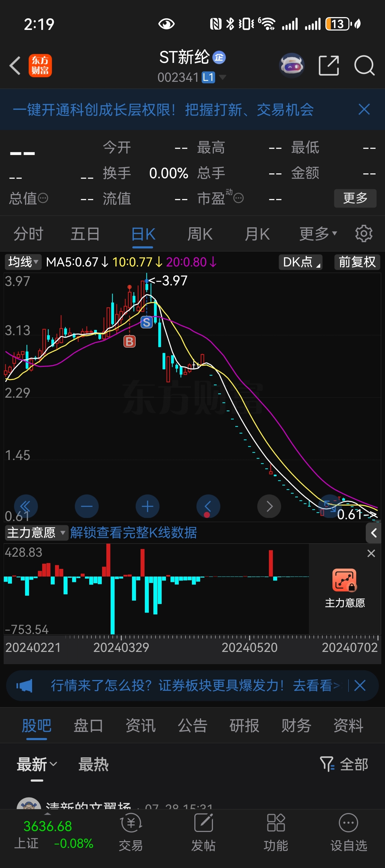The width and height of the screenshot is (385, 868).
Task: Tap 解锁查看完整K线数据 link
Action: (x=134, y=533)
